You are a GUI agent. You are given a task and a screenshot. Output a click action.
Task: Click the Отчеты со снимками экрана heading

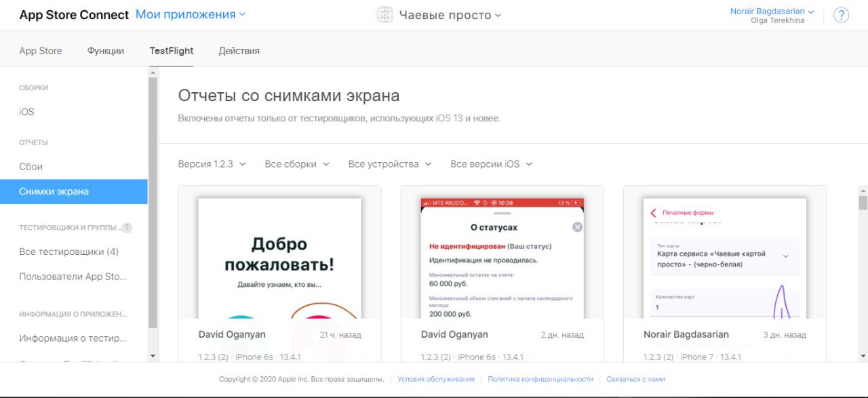tap(289, 96)
